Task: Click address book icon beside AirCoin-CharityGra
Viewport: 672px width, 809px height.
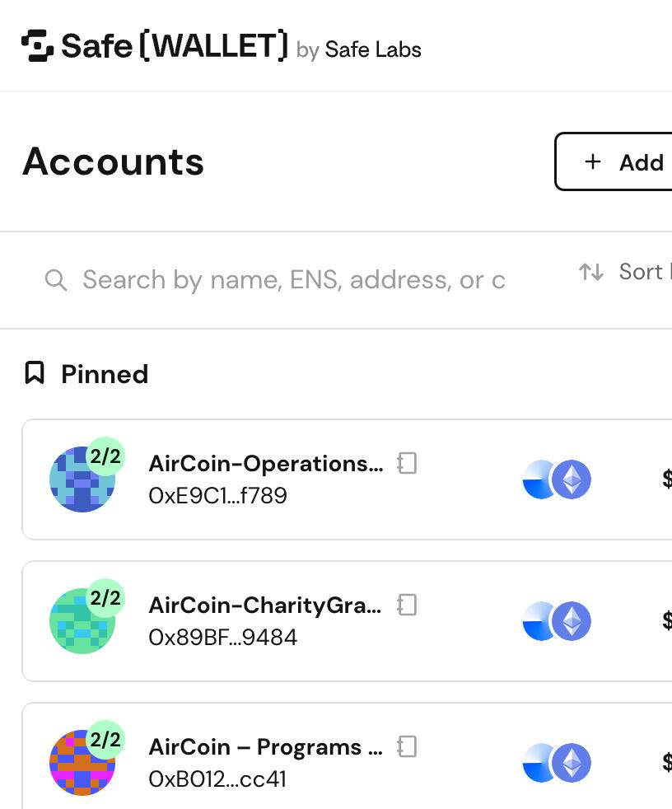Action: coord(407,605)
